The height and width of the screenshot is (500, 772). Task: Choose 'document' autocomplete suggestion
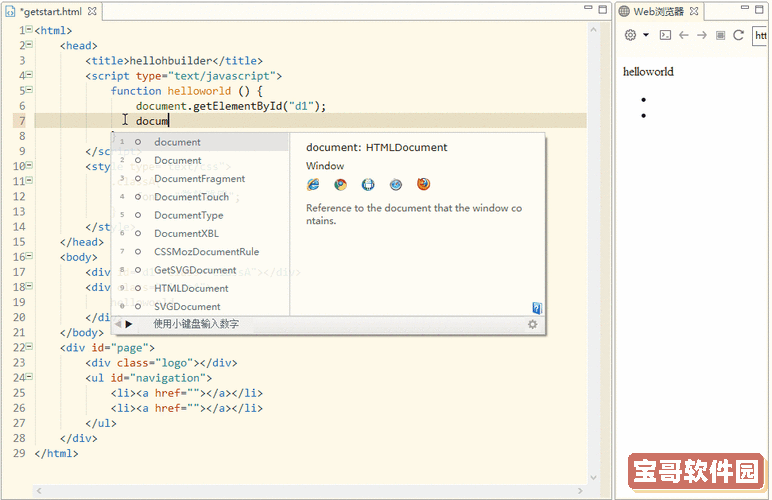(200, 142)
